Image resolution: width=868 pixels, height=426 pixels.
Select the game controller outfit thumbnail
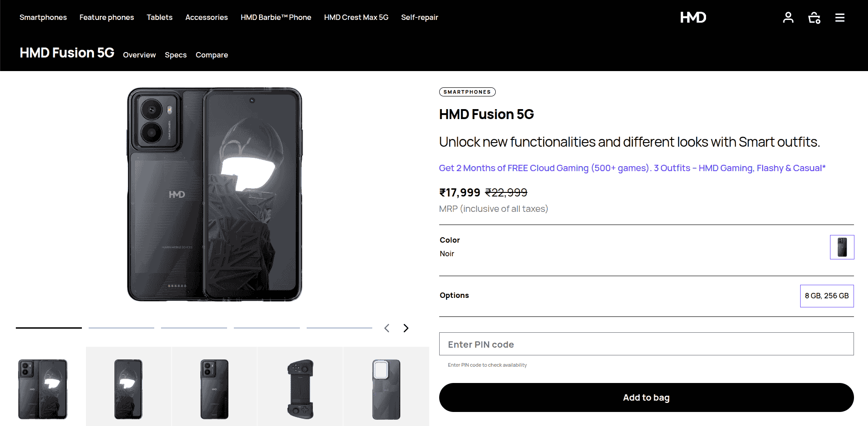(300, 389)
